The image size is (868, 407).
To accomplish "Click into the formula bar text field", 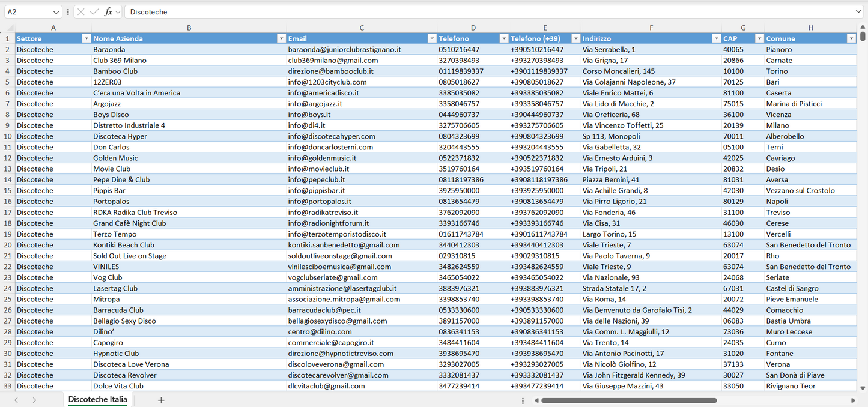I will (x=490, y=12).
